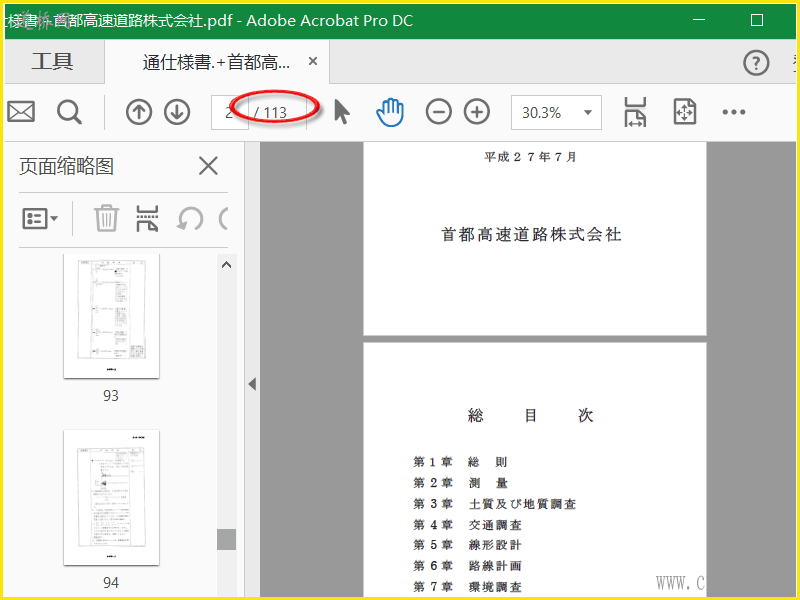Go to next page with down arrow
Screen dimensions: 800x600
(x=177, y=112)
